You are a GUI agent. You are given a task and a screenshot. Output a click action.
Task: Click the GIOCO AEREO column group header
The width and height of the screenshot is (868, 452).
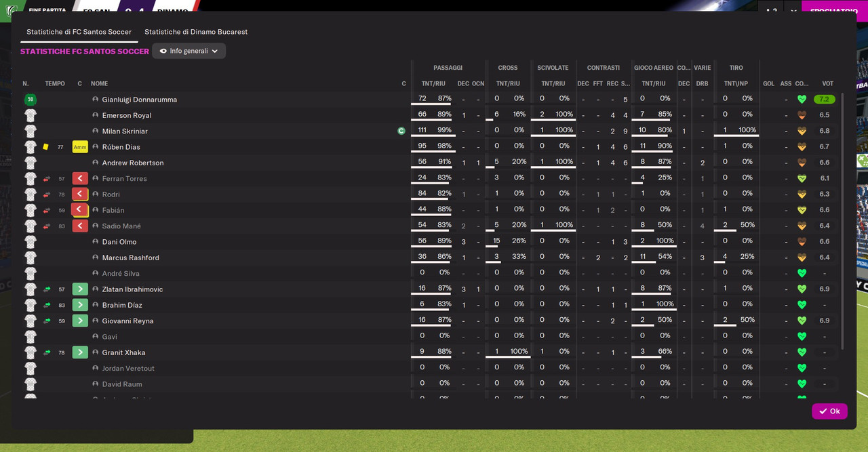654,68
